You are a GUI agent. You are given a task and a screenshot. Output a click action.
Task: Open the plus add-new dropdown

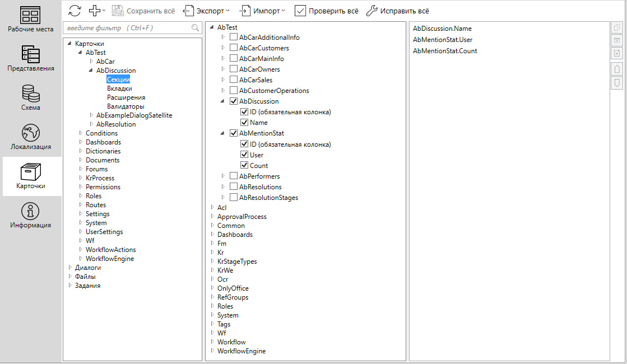coord(97,11)
